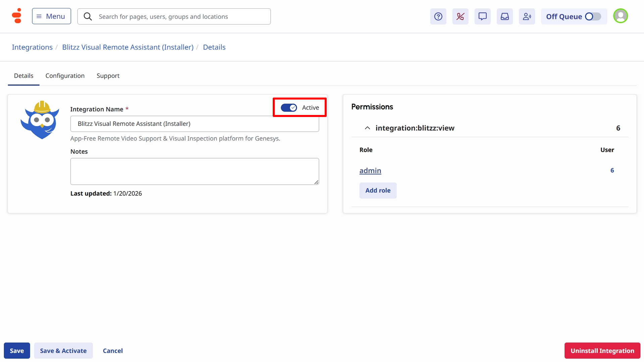Open the inbox tray icon

[504, 16]
